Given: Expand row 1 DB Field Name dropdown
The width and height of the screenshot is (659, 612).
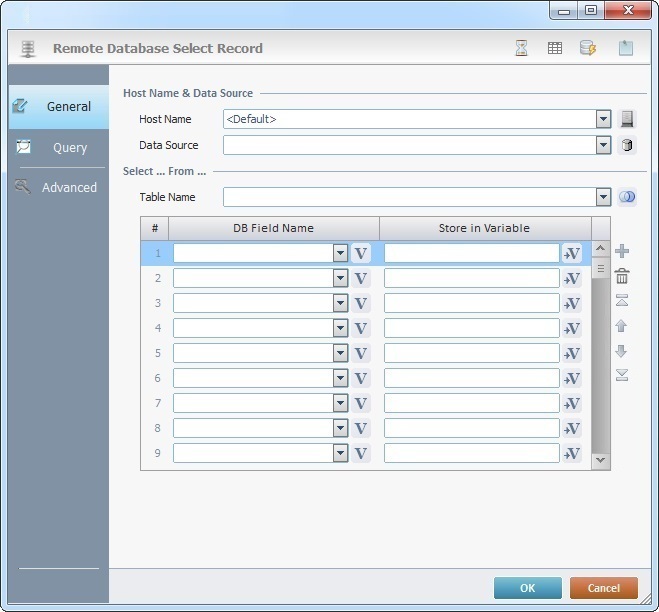Looking at the screenshot, I should click(x=341, y=253).
